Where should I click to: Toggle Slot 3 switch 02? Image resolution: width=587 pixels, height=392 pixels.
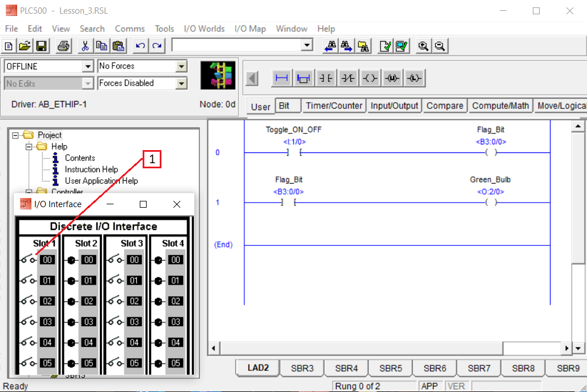115,300
